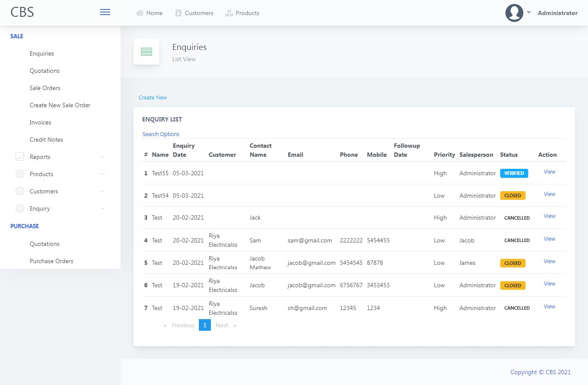
Task: Open Search Options above the enquiry table
Action: [x=161, y=134]
